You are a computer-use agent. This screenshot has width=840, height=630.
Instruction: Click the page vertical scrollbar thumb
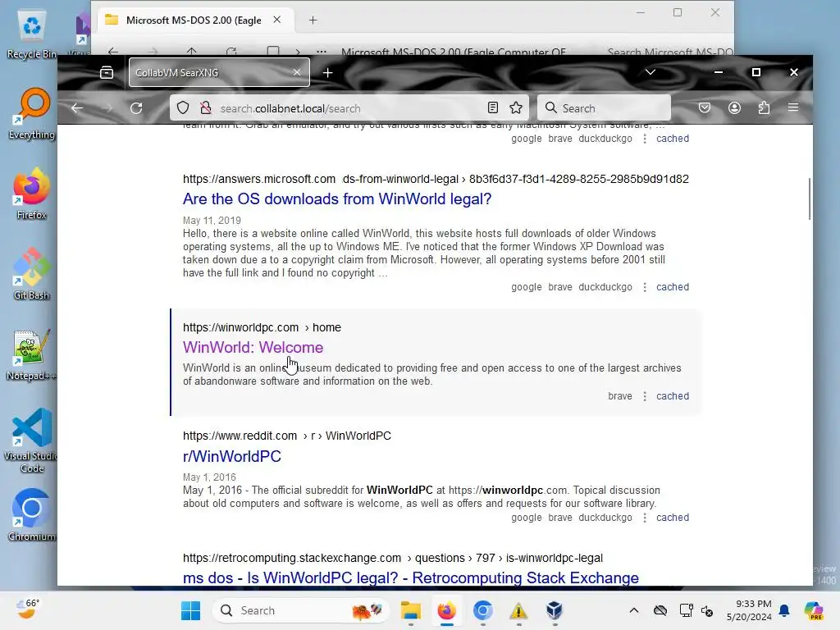[809, 199]
